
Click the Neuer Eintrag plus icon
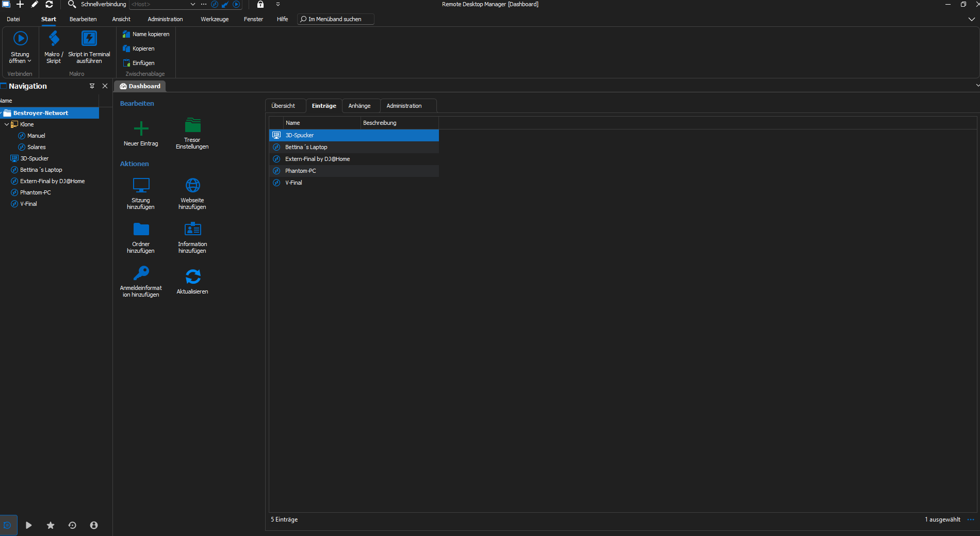click(141, 128)
